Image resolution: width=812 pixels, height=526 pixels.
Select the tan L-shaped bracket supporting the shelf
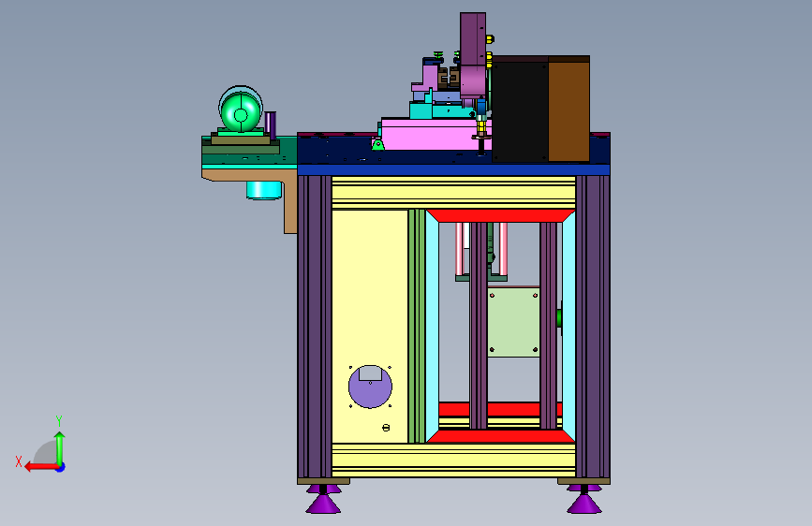point(289,202)
